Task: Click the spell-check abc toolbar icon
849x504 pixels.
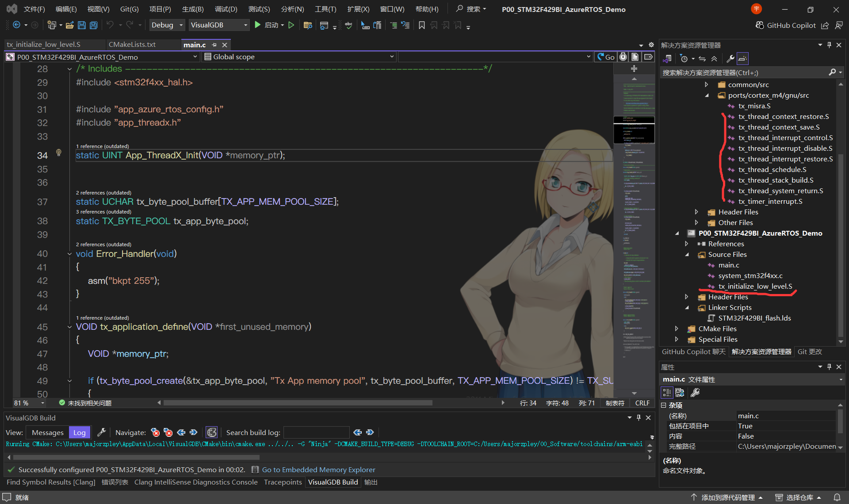Action: [349, 25]
